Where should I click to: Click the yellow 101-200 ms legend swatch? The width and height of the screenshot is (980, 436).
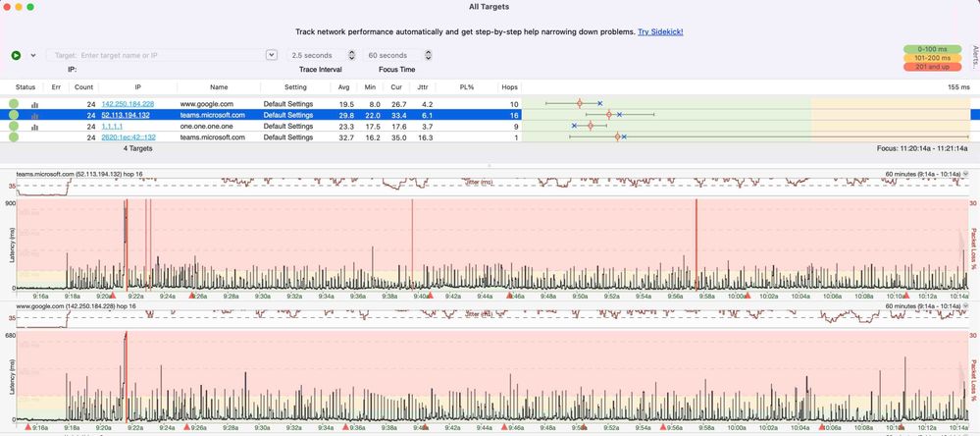coord(932,58)
